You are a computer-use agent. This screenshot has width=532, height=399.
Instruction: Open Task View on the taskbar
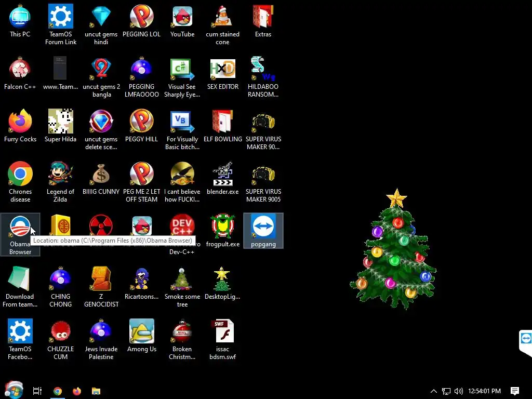pyautogui.click(x=37, y=391)
